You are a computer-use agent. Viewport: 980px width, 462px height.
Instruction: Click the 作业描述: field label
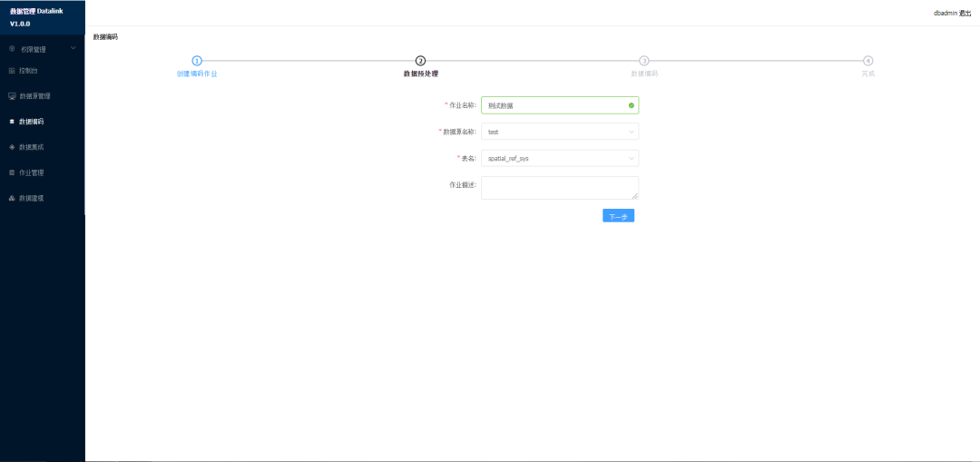pyautogui.click(x=463, y=185)
